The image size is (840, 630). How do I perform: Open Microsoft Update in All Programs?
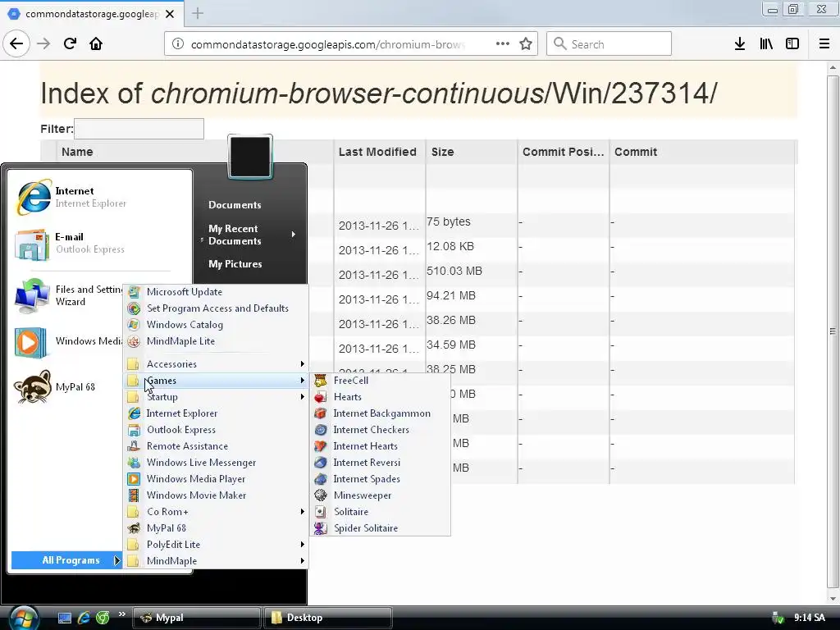point(217,292)
